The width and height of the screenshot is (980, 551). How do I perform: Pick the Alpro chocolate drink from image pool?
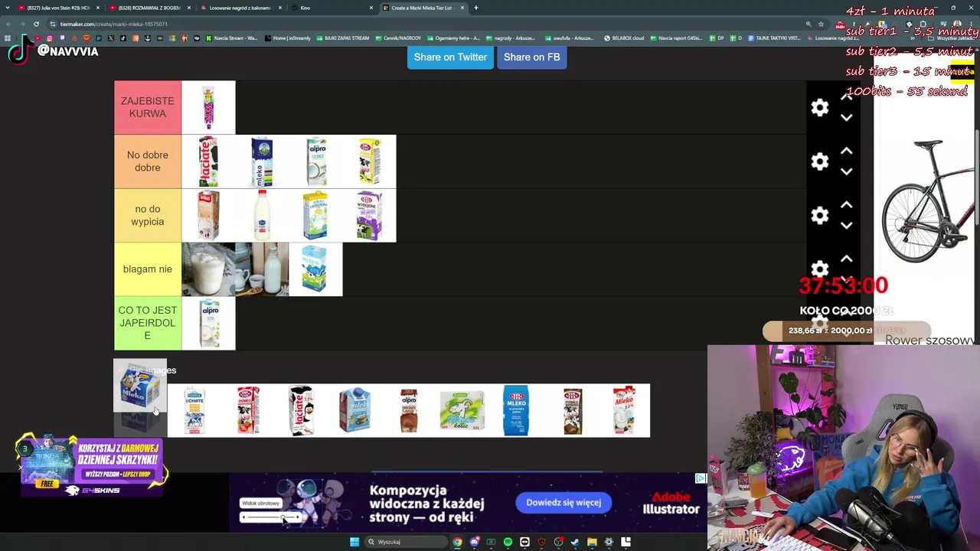click(x=409, y=411)
